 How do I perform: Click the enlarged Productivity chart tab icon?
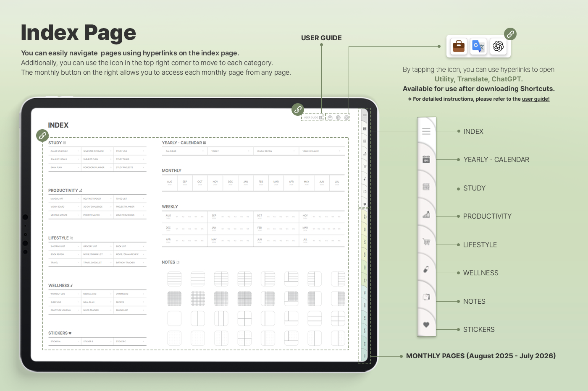tap(426, 215)
